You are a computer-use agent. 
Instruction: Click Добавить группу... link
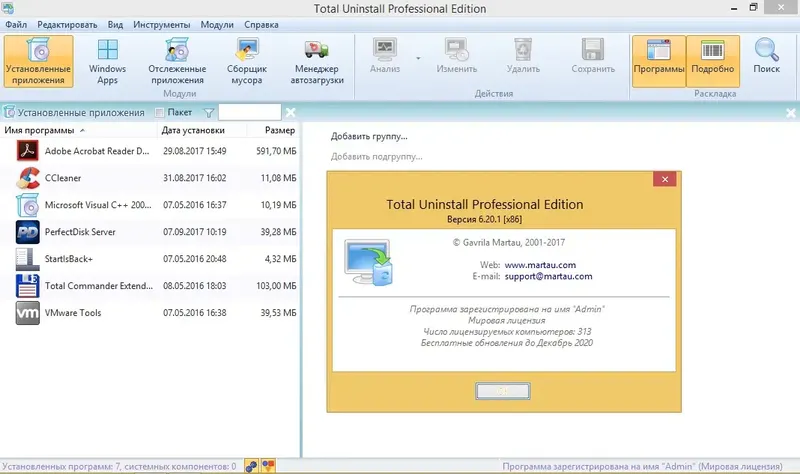(x=369, y=136)
